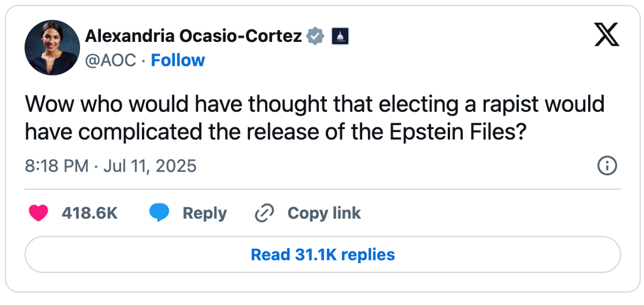The image size is (644, 305).
Task: Like the tweet with the heart icon
Action: tap(38, 213)
